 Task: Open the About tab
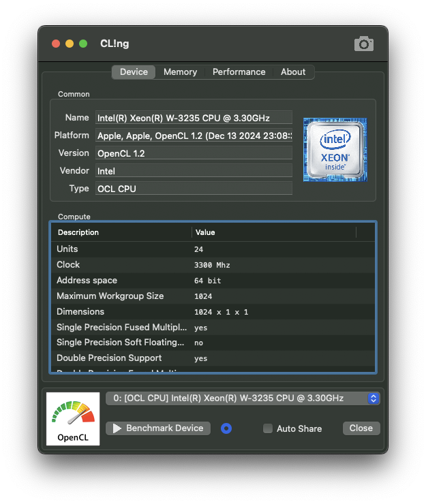(x=293, y=72)
